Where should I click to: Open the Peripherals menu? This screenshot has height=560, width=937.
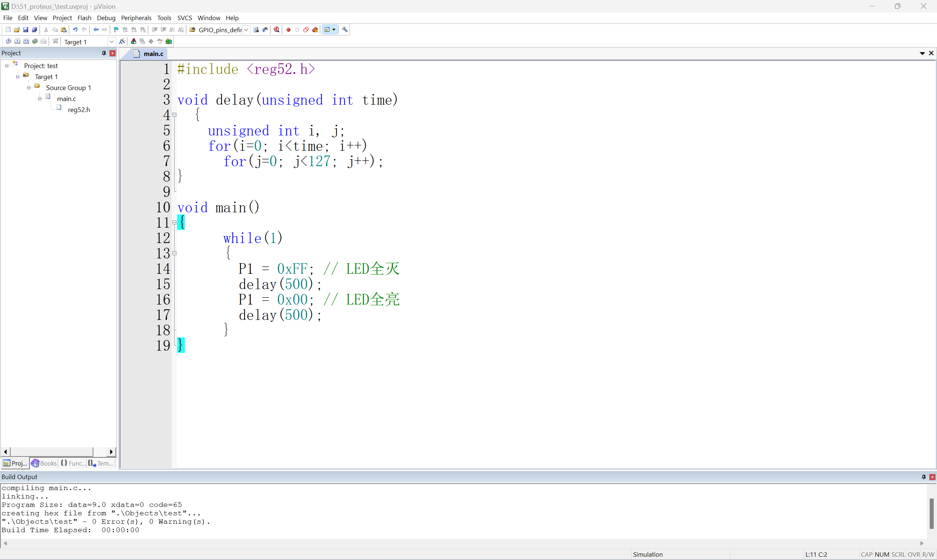136,18
